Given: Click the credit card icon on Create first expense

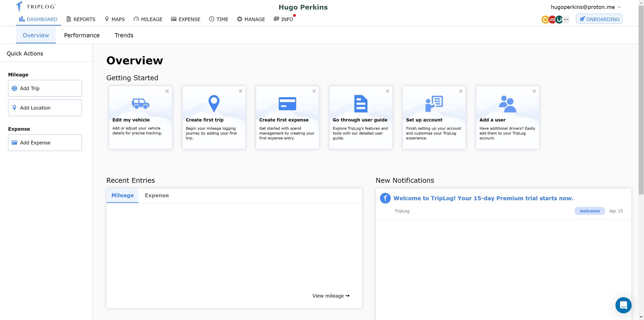Looking at the screenshot, I should point(287,104).
